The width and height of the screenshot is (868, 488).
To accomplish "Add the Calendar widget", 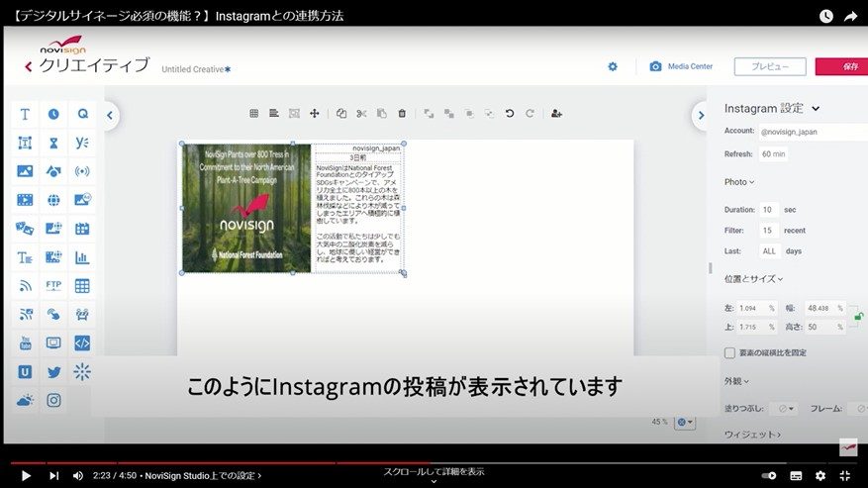I will (82, 229).
